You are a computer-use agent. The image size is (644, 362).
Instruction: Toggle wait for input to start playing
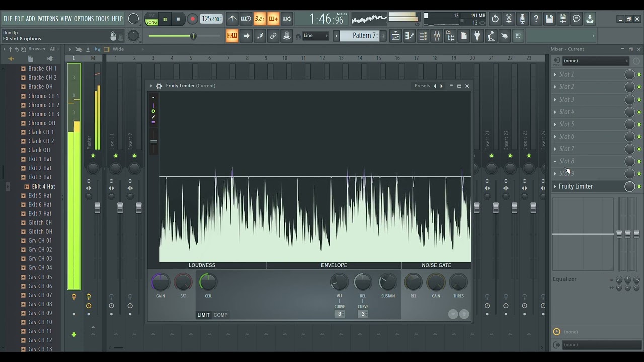pos(246,19)
